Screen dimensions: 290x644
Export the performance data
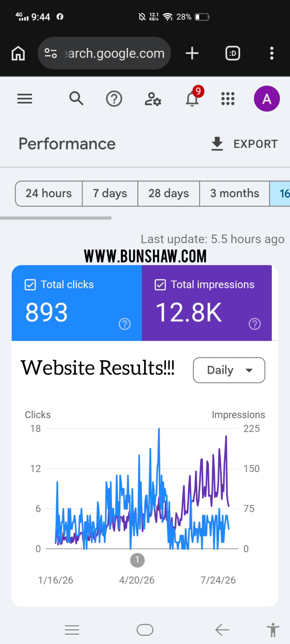coord(244,144)
